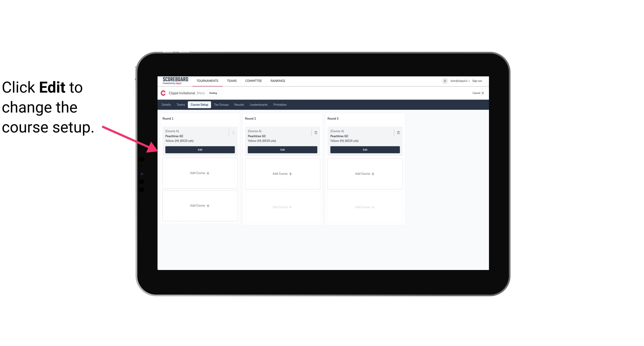The image size is (644, 346).
Task: Click Edit button for Round 1
Action: (x=200, y=150)
